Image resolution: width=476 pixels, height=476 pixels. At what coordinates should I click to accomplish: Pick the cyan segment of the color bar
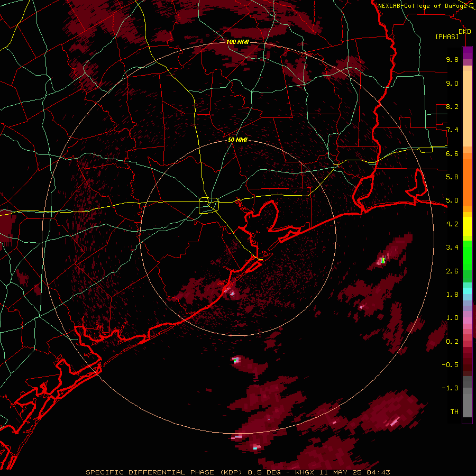click(467, 291)
